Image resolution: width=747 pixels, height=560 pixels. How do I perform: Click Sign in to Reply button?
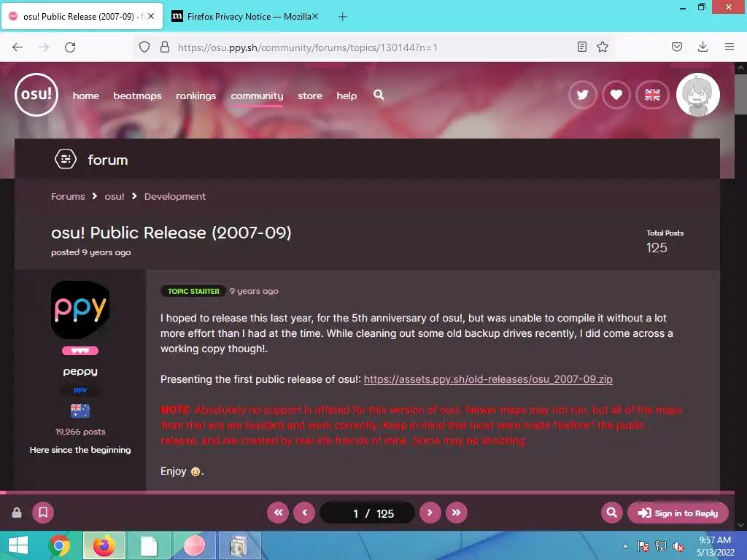click(x=678, y=513)
